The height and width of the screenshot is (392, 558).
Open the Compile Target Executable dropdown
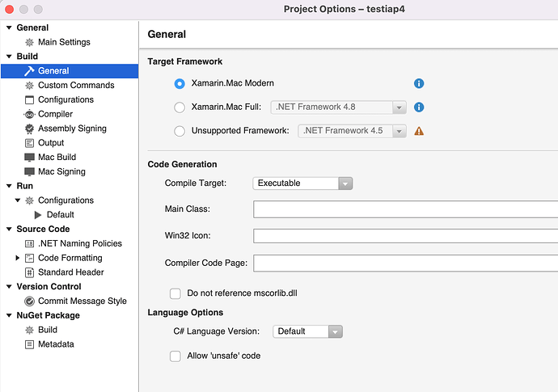pos(302,183)
